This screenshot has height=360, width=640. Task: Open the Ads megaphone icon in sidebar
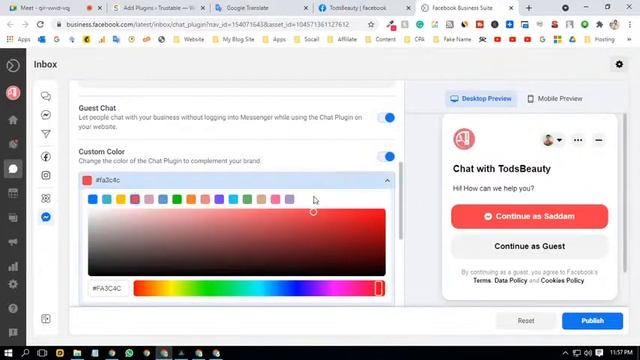pos(13,242)
